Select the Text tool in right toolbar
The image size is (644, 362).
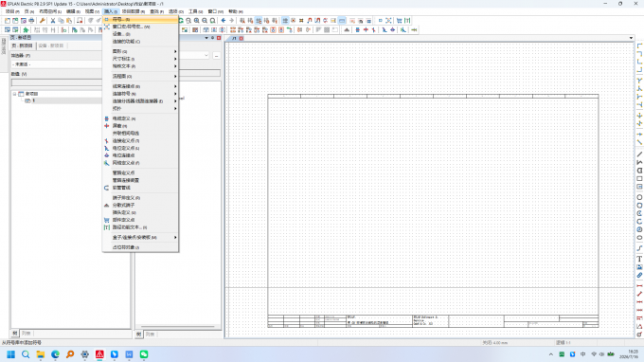[639, 260]
